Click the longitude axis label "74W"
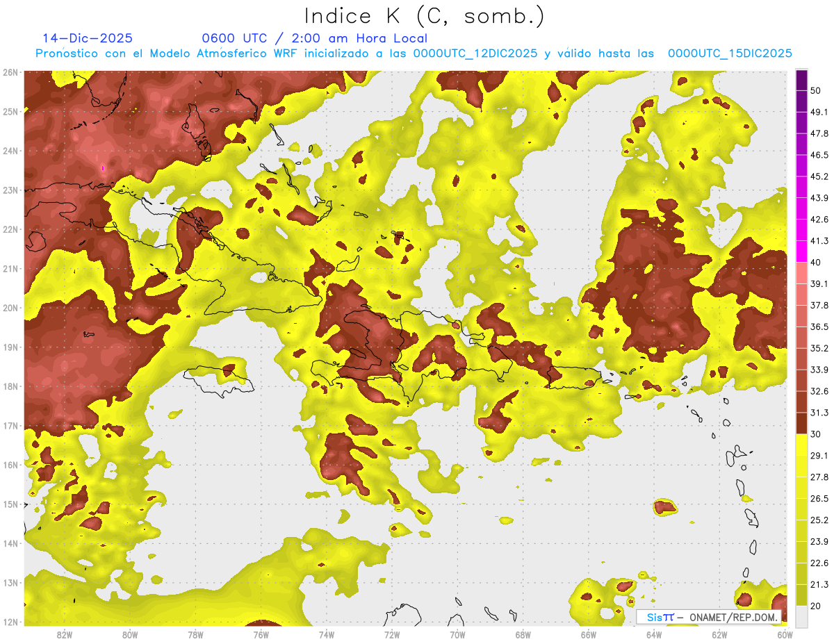 coord(327,635)
